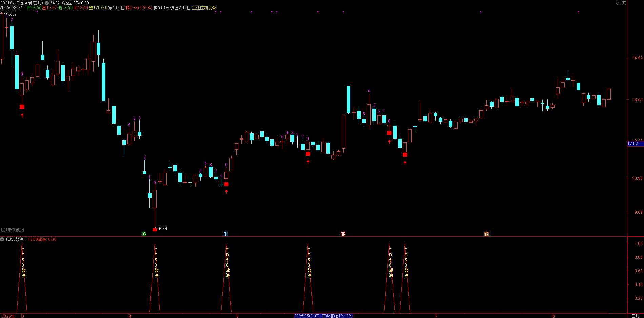This screenshot has width=644, height=318.
Task: Expand the 543210战法 indicator dropdown arrow
Action: point(47,3)
